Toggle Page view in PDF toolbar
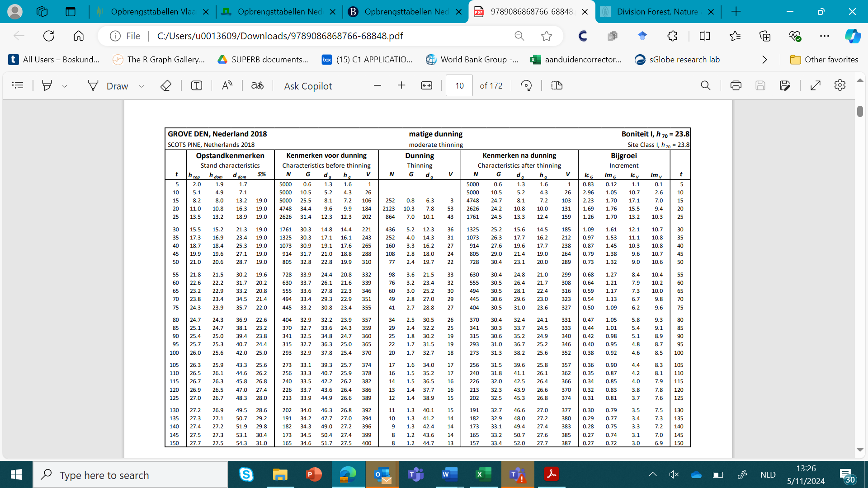 tap(557, 85)
